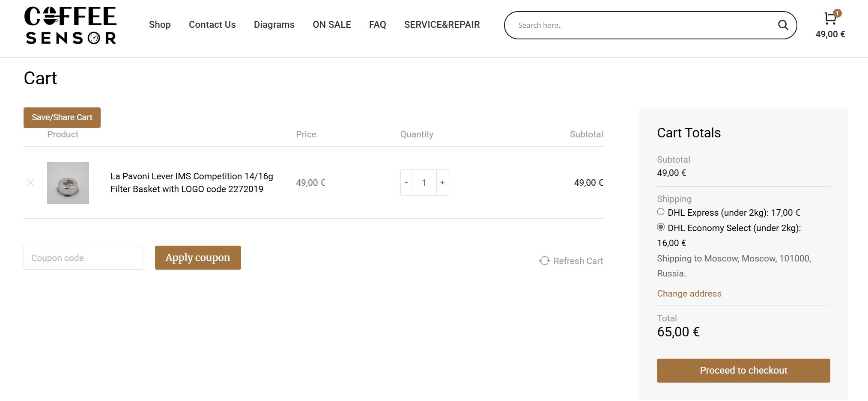868x401 pixels.
Task: Click the header cart total 49,00 €
Action: tap(830, 34)
